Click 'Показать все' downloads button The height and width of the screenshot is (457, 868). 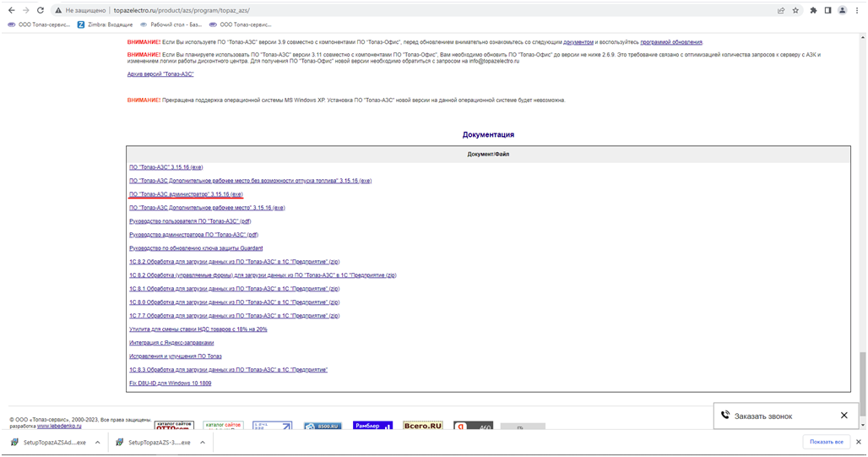[826, 442]
